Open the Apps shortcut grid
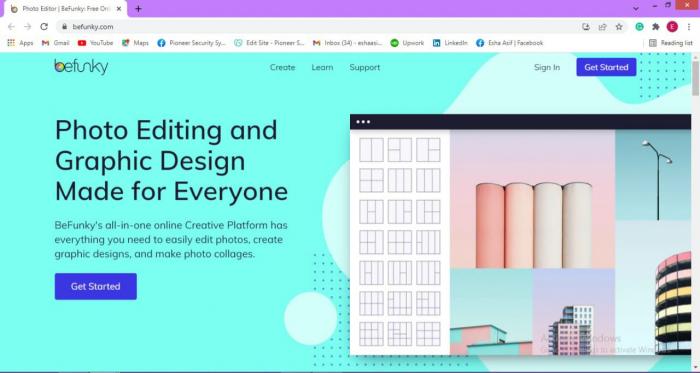Image resolution: width=700 pixels, height=373 pixels. tap(20, 43)
